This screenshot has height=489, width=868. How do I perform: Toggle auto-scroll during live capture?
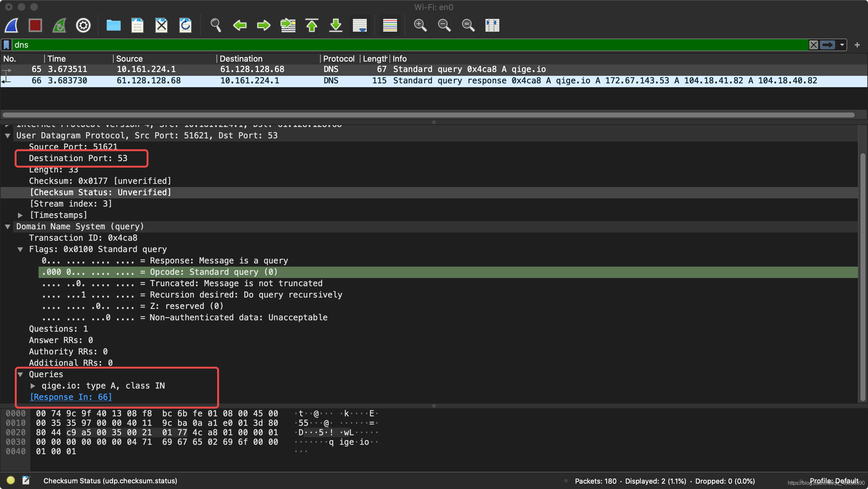pyautogui.click(x=360, y=25)
